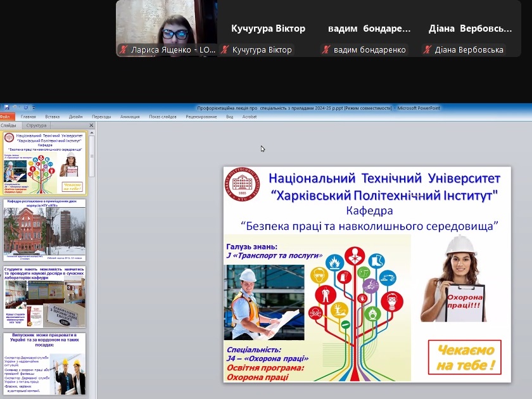Screen dimensions: 532x399
Task: Click the Undo icon in the quick access toolbar
Action: tap(15, 108)
